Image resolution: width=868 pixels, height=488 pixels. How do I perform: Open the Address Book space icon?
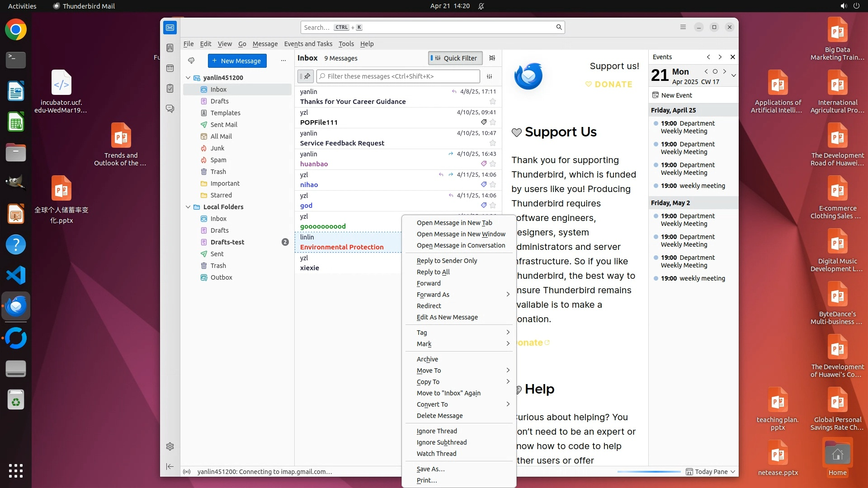170,48
